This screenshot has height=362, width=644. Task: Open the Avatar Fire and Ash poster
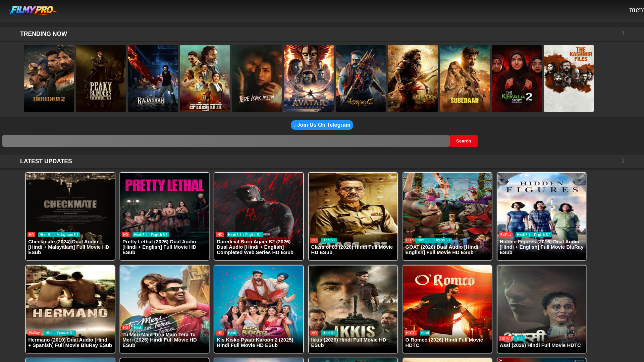coord(309,78)
